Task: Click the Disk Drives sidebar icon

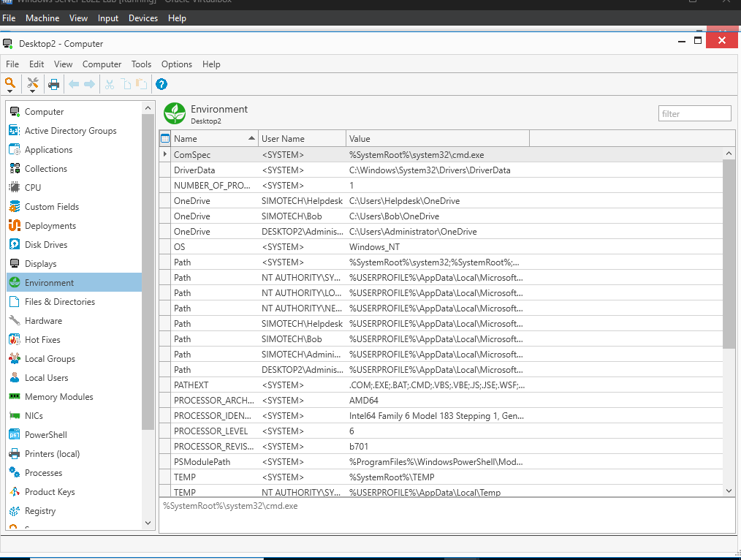Action: [x=15, y=244]
